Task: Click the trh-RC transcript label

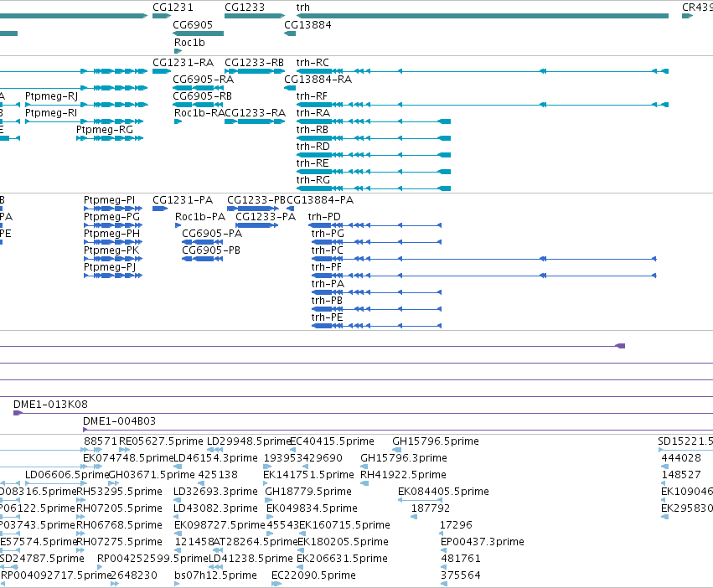Action: (x=313, y=62)
